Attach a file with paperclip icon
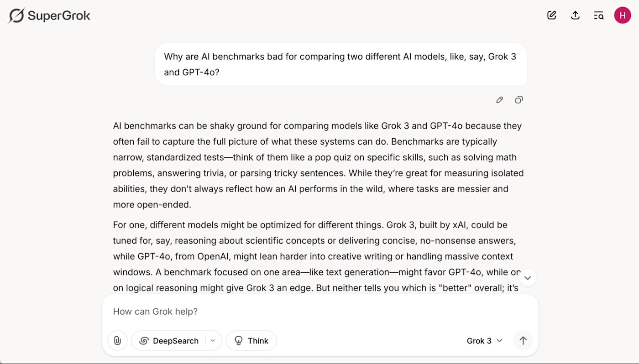Viewport: 639px width, 364px height. coord(117,341)
